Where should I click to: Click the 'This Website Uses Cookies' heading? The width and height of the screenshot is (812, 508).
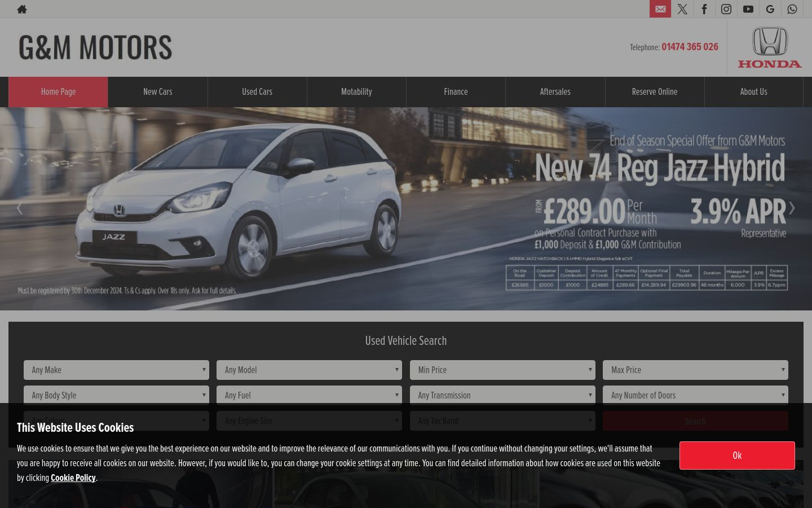[76, 427]
